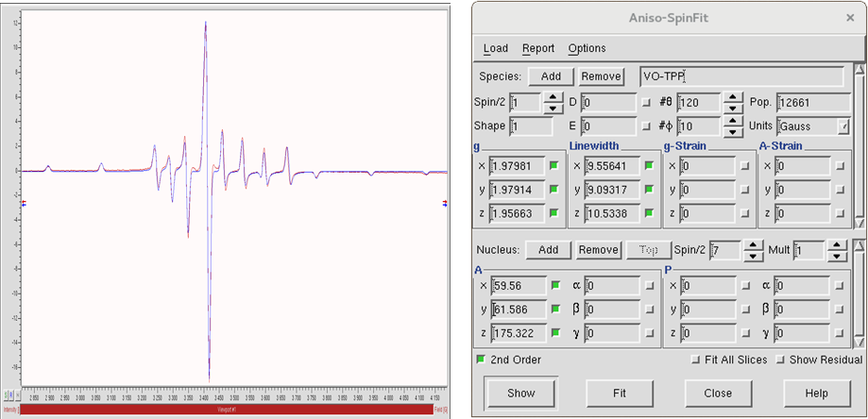Viewport: 868px width, 419px height.
Task: Close the Aniso-SpinFit window
Action: tap(847, 16)
